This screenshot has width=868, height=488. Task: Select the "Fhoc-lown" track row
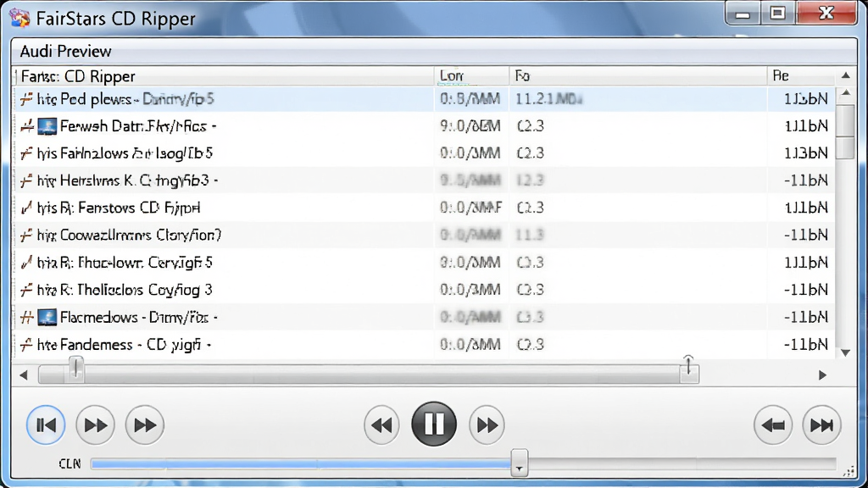(x=424, y=263)
